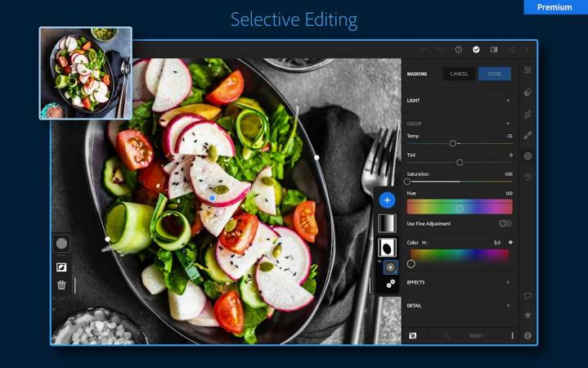This screenshot has height=368, width=588.
Task: Click the Done button in Masking
Action: 494,74
